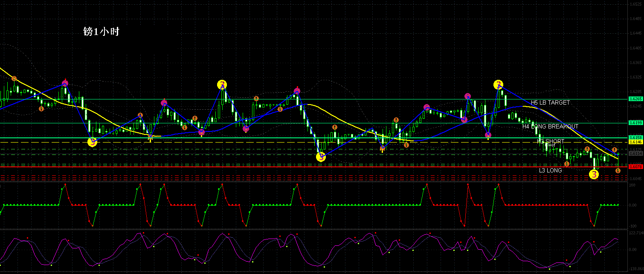
Task: Click the gray 1.6114 current price tag
Action: click(x=635, y=153)
